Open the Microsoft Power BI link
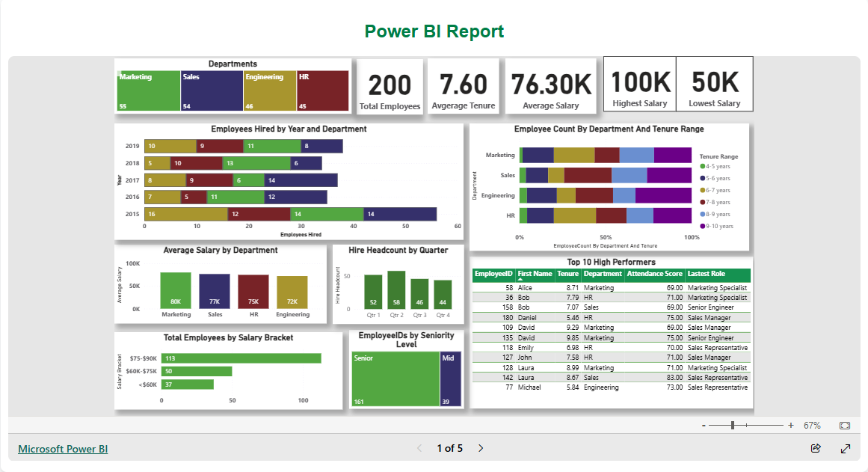The width and height of the screenshot is (868, 472). pyautogui.click(x=63, y=449)
